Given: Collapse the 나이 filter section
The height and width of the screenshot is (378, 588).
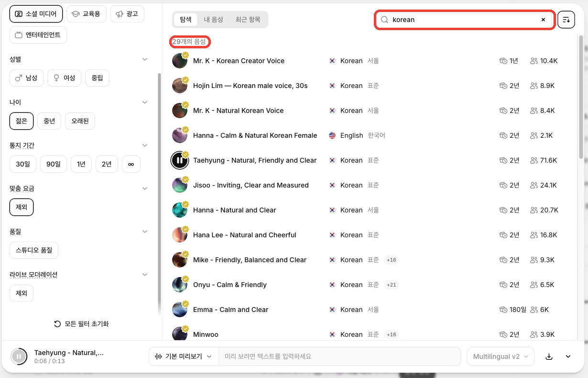Looking at the screenshot, I should click(145, 102).
